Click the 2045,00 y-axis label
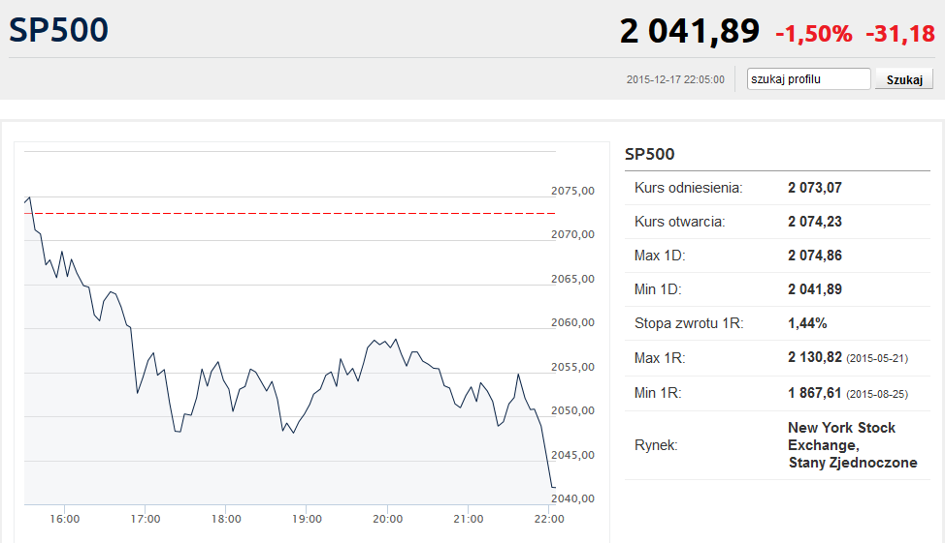 coord(573,455)
